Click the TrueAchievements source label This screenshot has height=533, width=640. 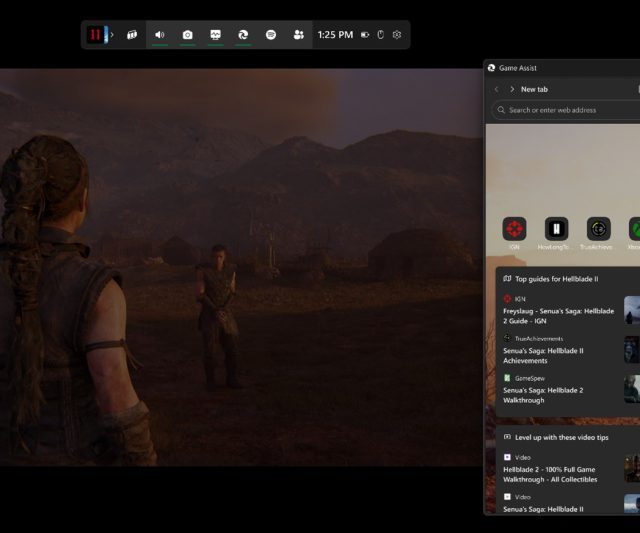(539, 339)
